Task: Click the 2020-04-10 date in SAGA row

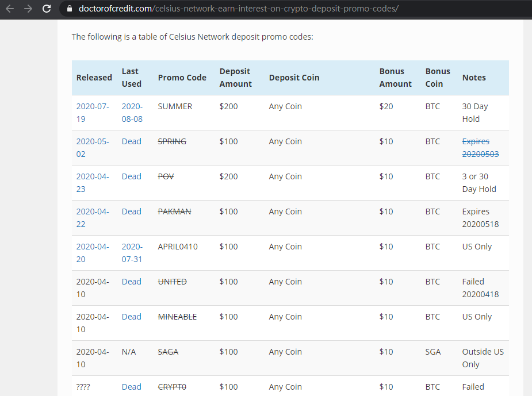Action: pyautogui.click(x=93, y=358)
